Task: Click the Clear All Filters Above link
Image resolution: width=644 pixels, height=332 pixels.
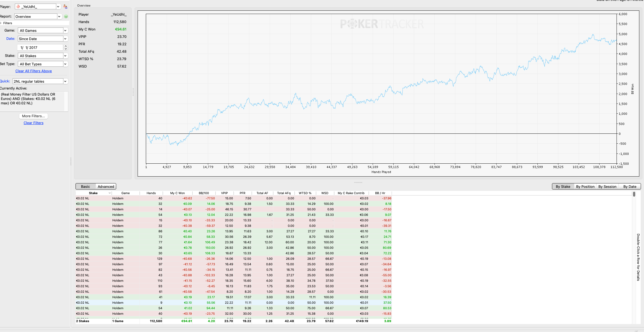Action: 34,71
